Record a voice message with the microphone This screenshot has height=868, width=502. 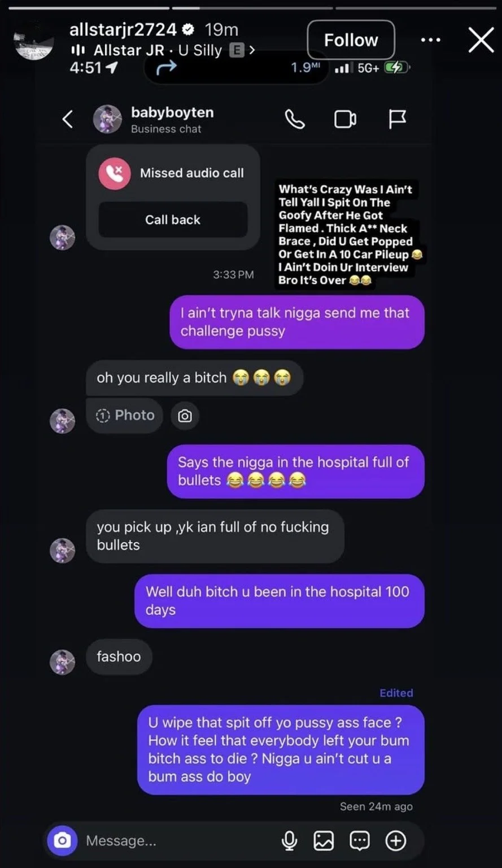(x=289, y=841)
